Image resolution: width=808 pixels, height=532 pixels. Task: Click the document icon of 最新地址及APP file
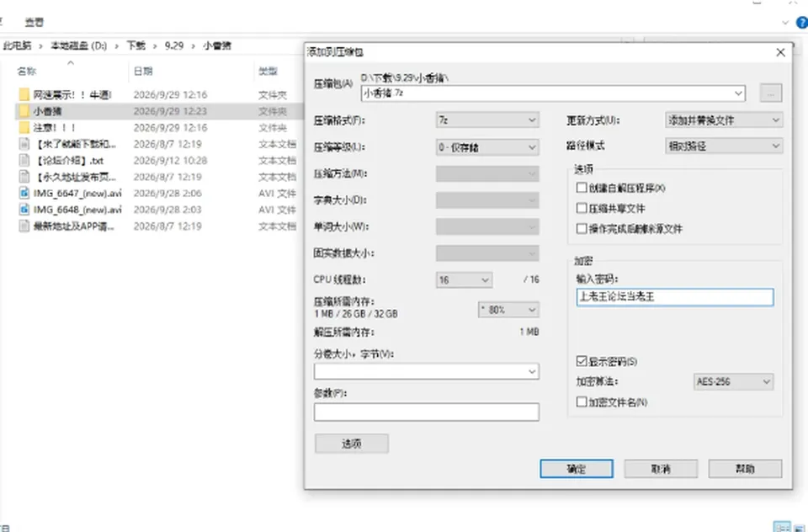pyautogui.click(x=24, y=226)
